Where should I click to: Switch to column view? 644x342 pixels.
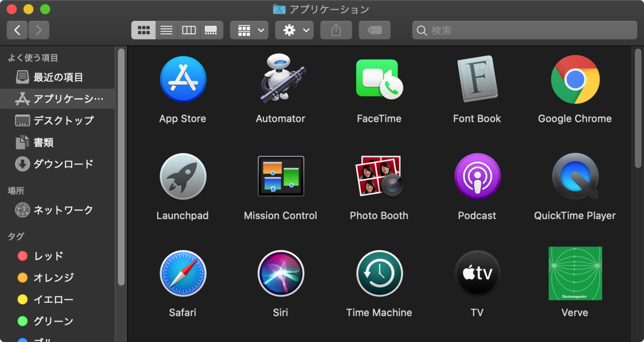[189, 30]
